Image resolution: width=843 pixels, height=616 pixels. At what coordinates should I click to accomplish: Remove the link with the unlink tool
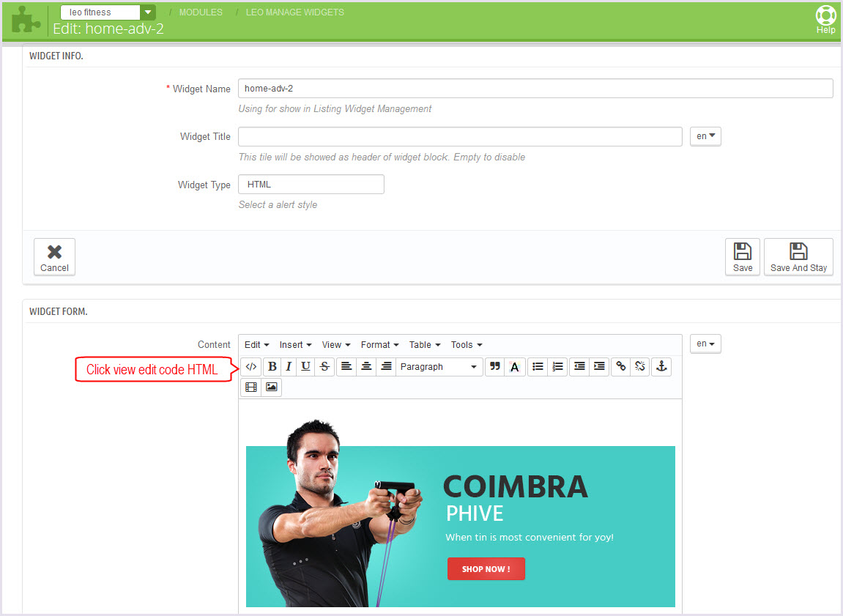pos(640,366)
